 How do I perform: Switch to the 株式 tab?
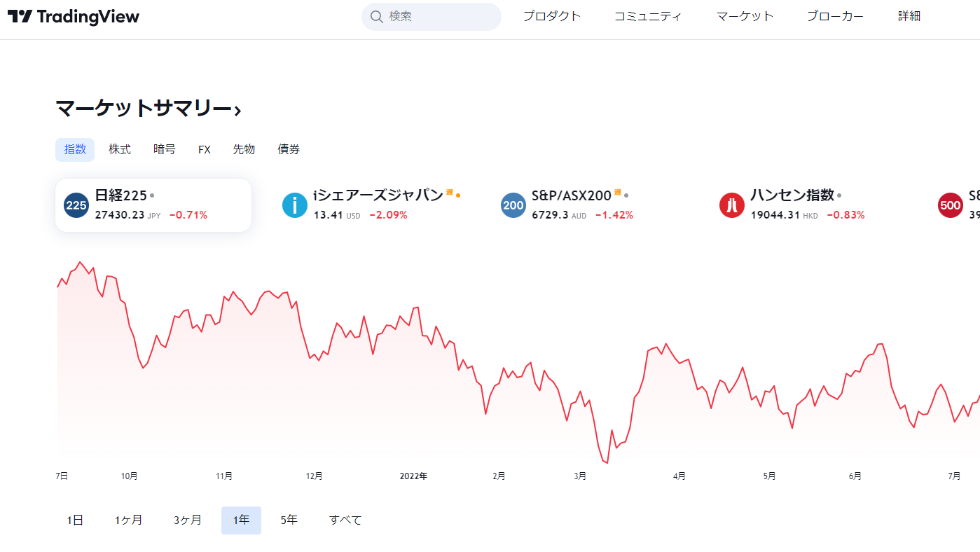point(119,149)
